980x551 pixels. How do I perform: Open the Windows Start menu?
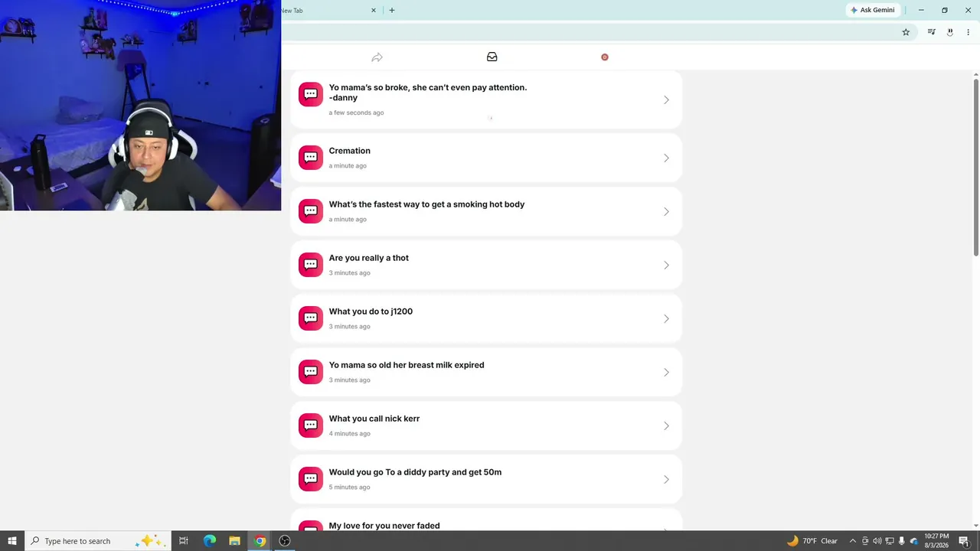click(x=11, y=541)
